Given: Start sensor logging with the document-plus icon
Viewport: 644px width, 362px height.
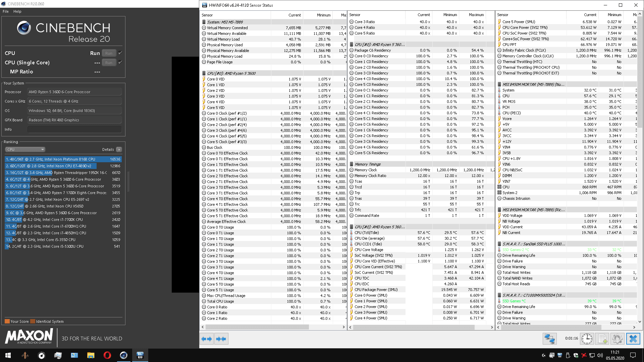Looking at the screenshot, I should (602, 339).
